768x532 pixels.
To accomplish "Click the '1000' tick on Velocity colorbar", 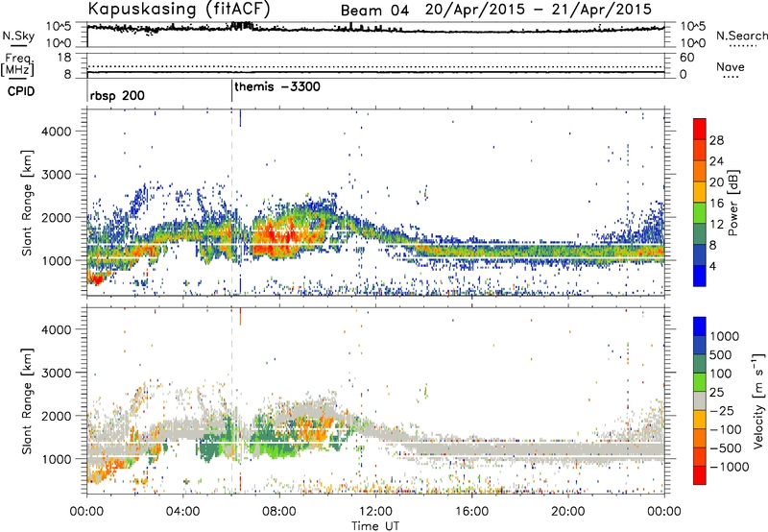I will (x=724, y=336).
